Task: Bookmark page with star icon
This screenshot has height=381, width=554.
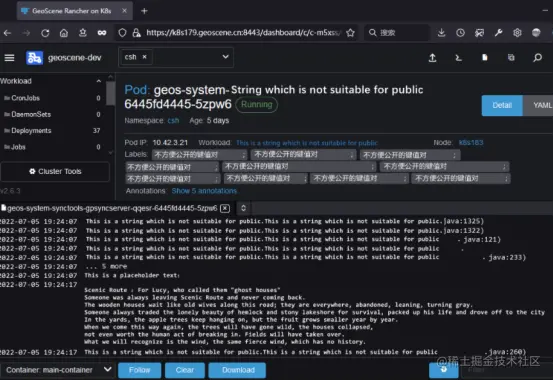Action: [x=350, y=33]
